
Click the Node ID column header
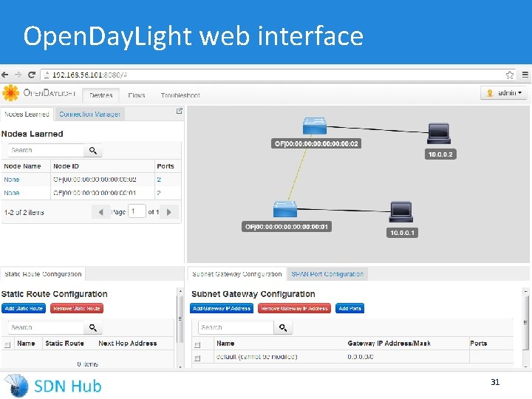66,166
